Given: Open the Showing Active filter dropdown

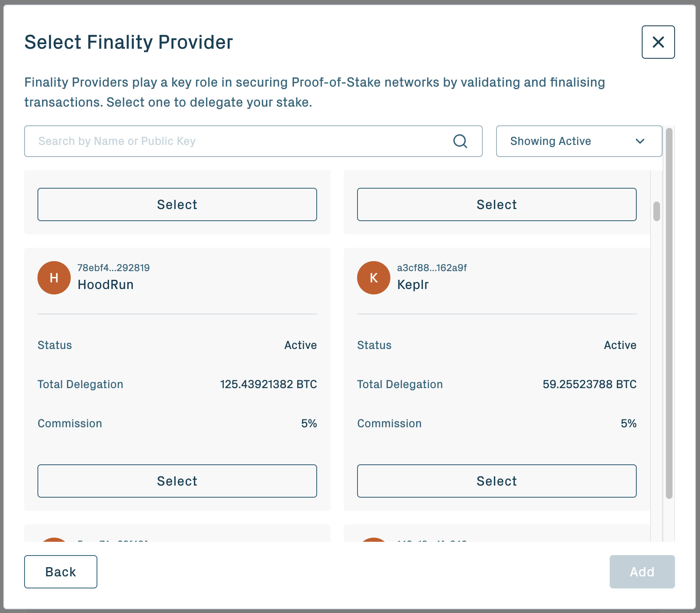Looking at the screenshot, I should coord(578,141).
